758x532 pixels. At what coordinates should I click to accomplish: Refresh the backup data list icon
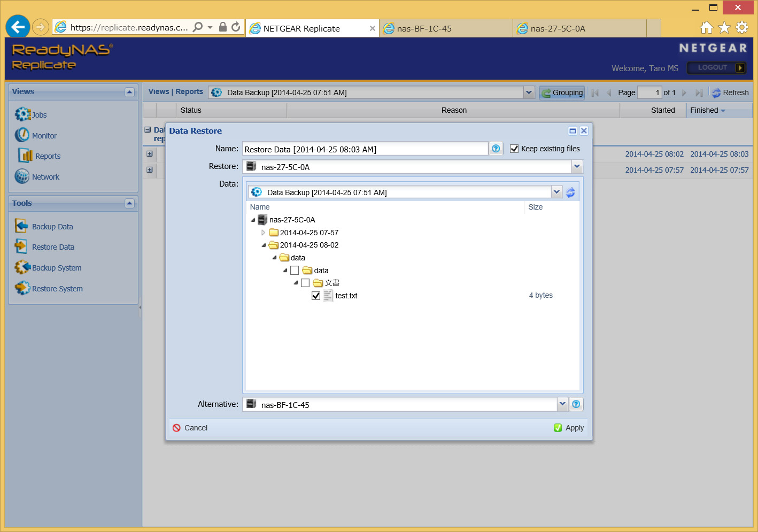pyautogui.click(x=570, y=192)
